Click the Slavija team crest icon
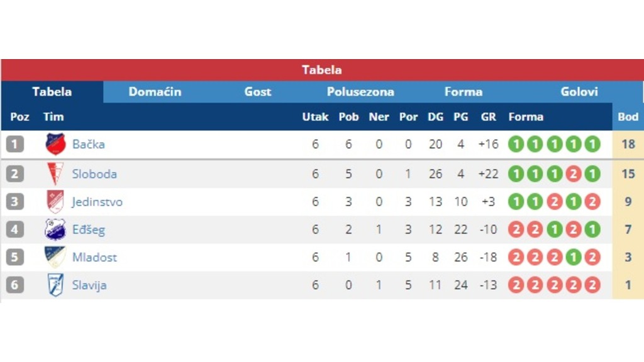This screenshot has width=644, height=362. click(x=55, y=285)
